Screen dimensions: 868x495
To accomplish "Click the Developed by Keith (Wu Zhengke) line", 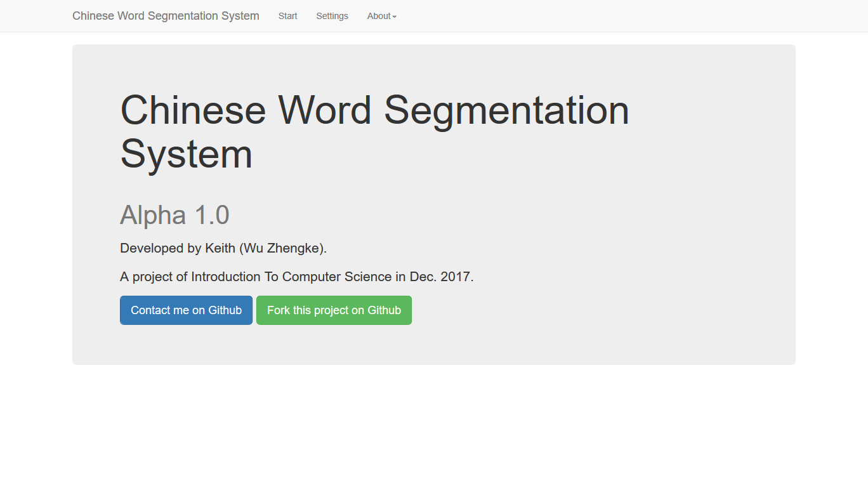I will (223, 248).
